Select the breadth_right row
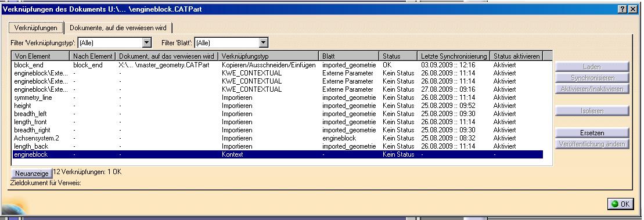The image size is (644, 220). (277, 130)
